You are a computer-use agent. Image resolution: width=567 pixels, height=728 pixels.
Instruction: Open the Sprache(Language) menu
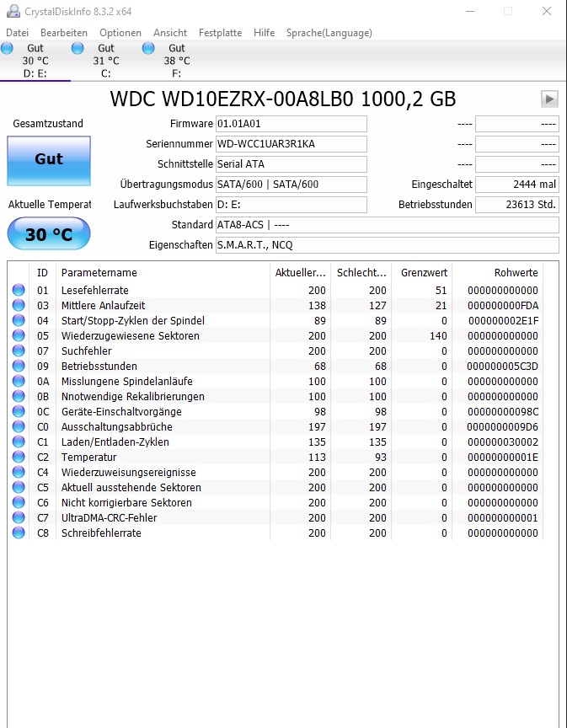pyautogui.click(x=329, y=33)
